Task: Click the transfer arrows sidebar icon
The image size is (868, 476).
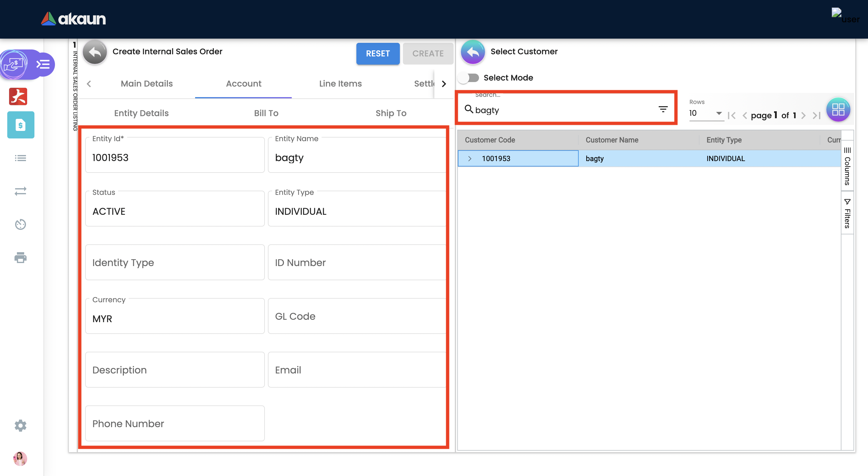Action: [x=21, y=191]
